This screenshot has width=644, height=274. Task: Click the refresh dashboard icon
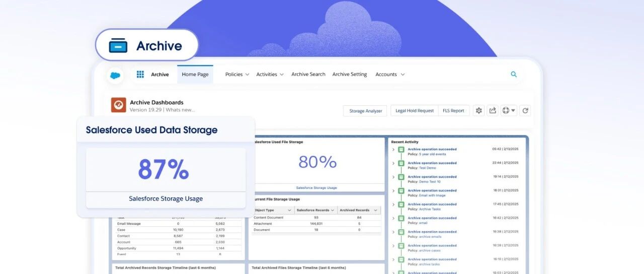tap(525, 110)
